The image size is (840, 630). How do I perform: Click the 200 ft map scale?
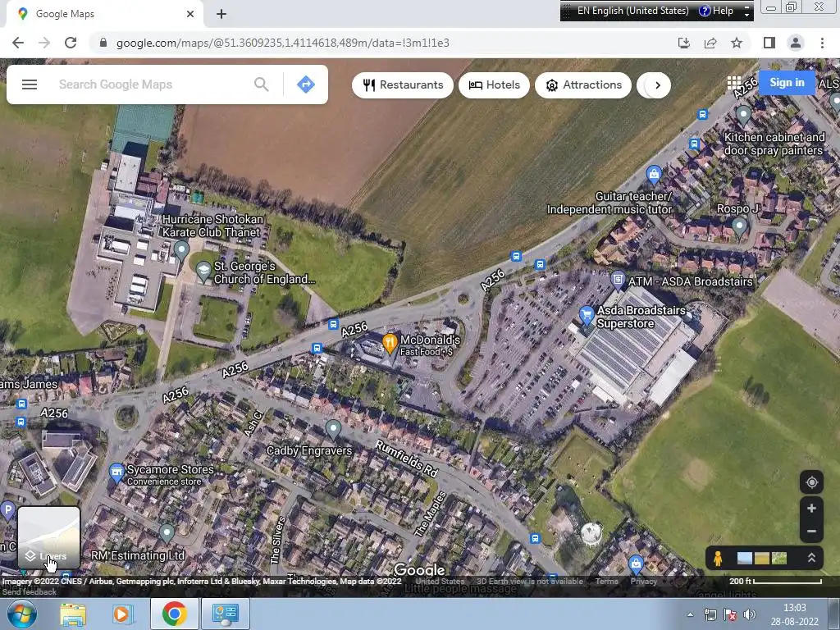[775, 582]
